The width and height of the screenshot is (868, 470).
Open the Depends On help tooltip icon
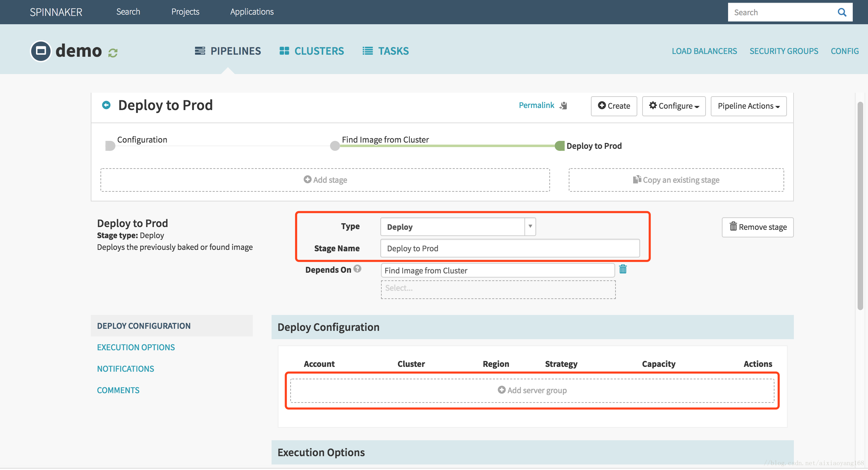357,269
